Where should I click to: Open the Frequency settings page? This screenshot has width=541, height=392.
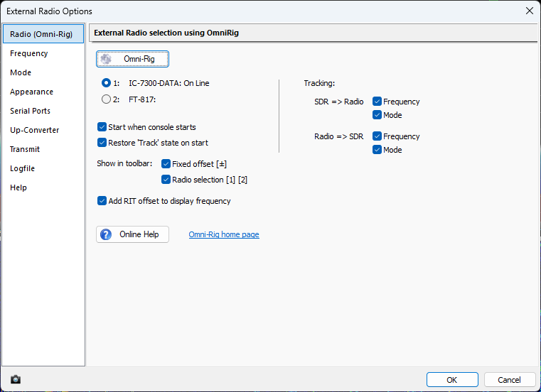click(43, 53)
